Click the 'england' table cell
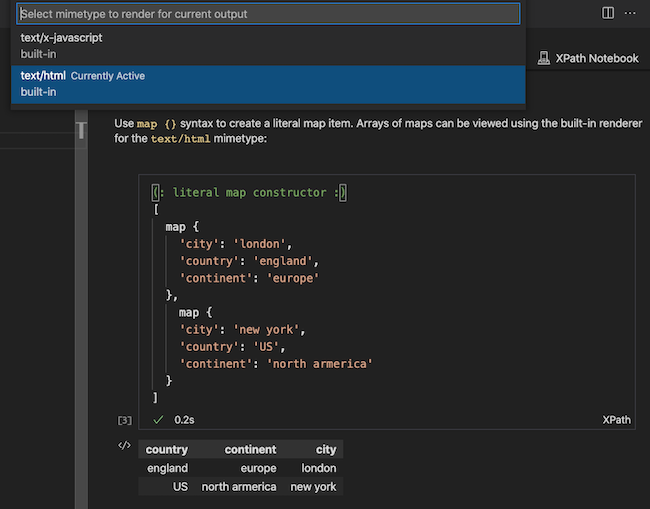 point(167,468)
